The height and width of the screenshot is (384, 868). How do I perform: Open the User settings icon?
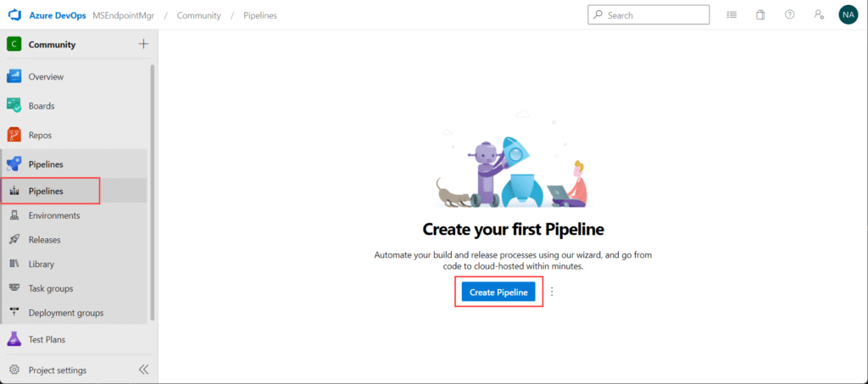[x=820, y=15]
